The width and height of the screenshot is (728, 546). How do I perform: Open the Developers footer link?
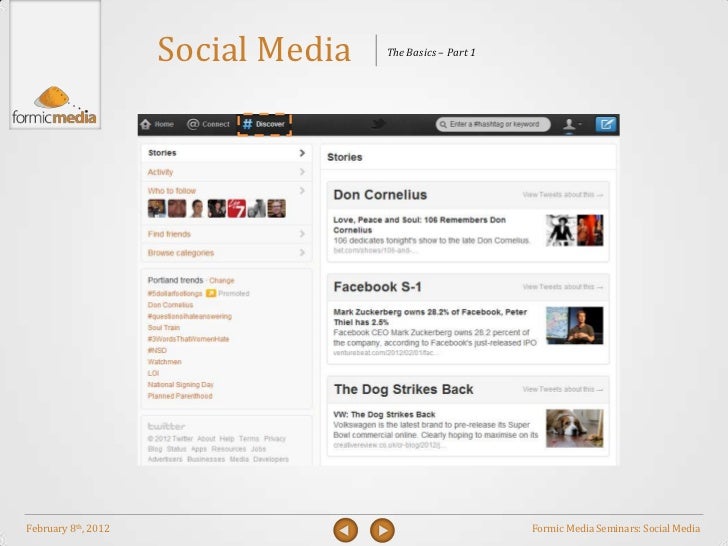271,459
